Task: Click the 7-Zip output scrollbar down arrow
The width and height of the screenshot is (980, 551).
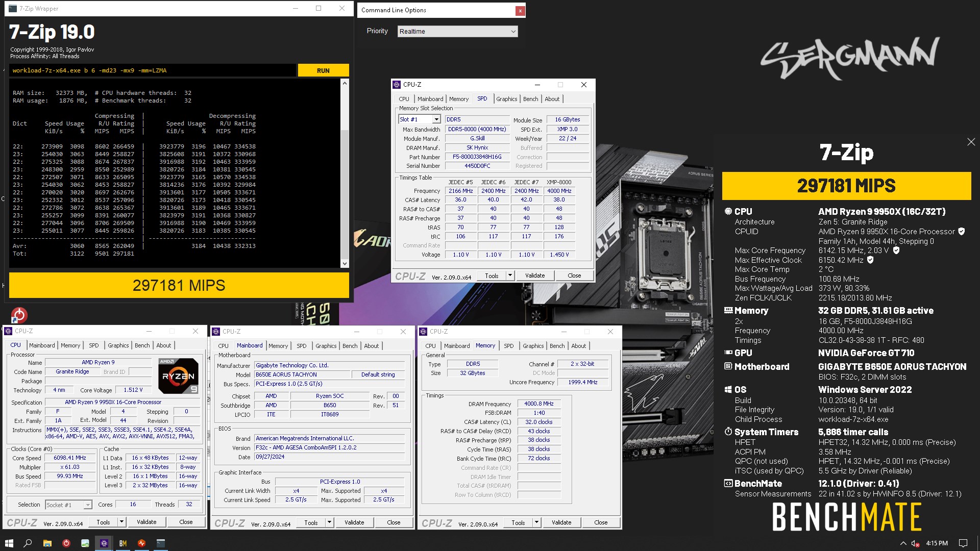Action: click(345, 264)
